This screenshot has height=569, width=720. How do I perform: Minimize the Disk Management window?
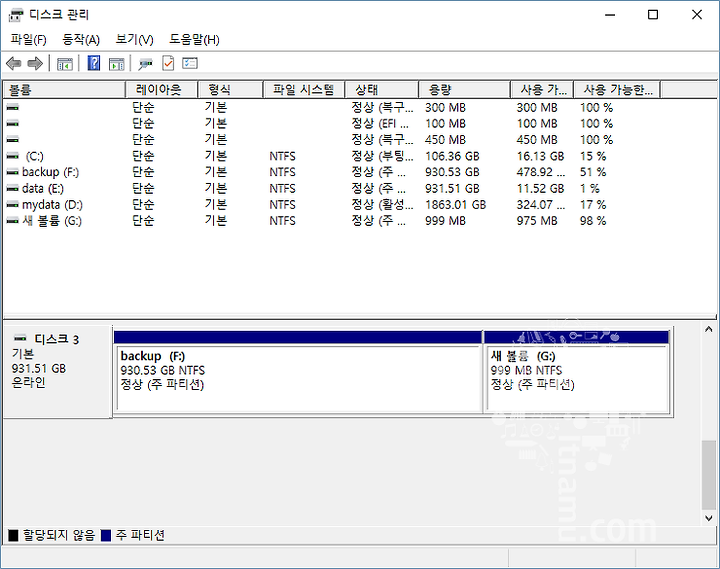tap(610, 15)
